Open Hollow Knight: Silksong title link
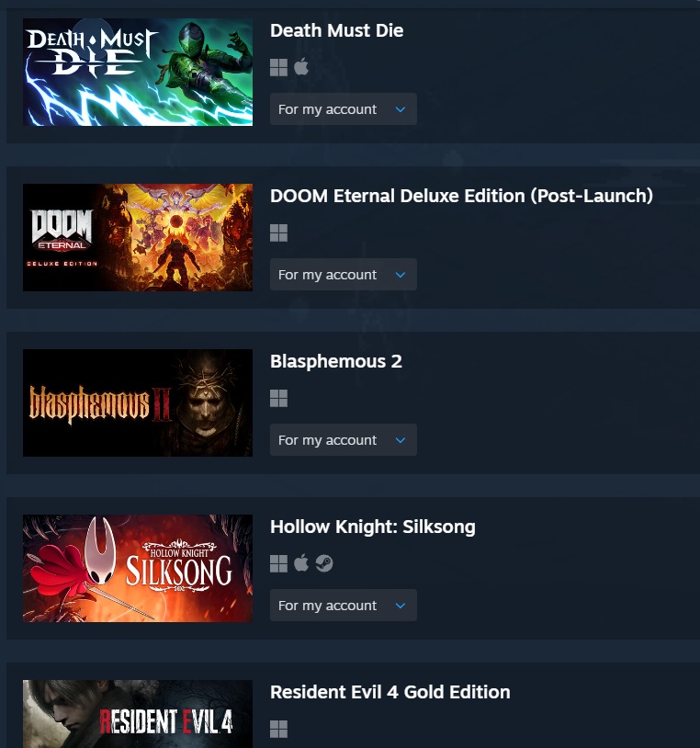Viewport: 700px width, 748px height. coord(373,527)
